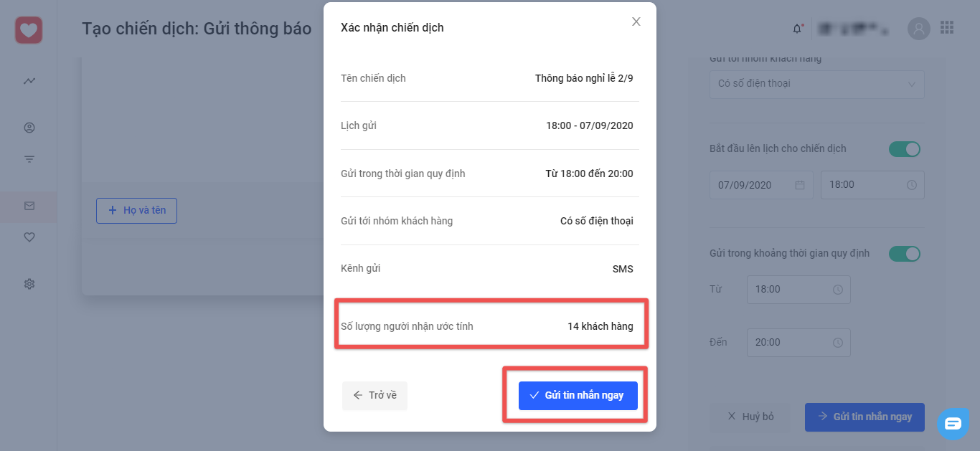
Task: Open the analytics trend line sidebar icon
Action: (29, 81)
